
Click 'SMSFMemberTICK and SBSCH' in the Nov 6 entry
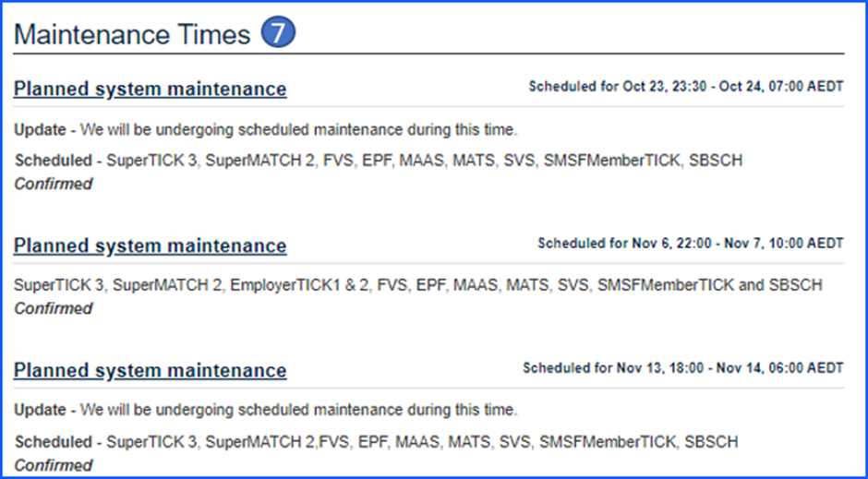(x=709, y=285)
